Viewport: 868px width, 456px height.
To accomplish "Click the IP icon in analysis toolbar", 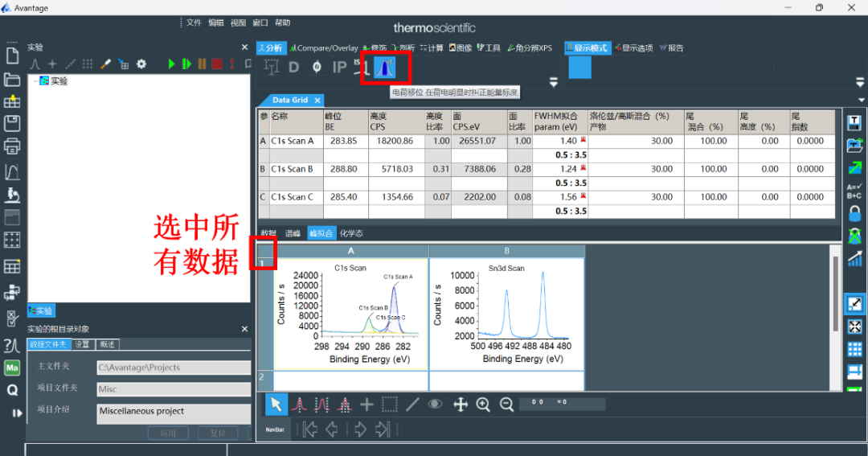I will coord(339,68).
